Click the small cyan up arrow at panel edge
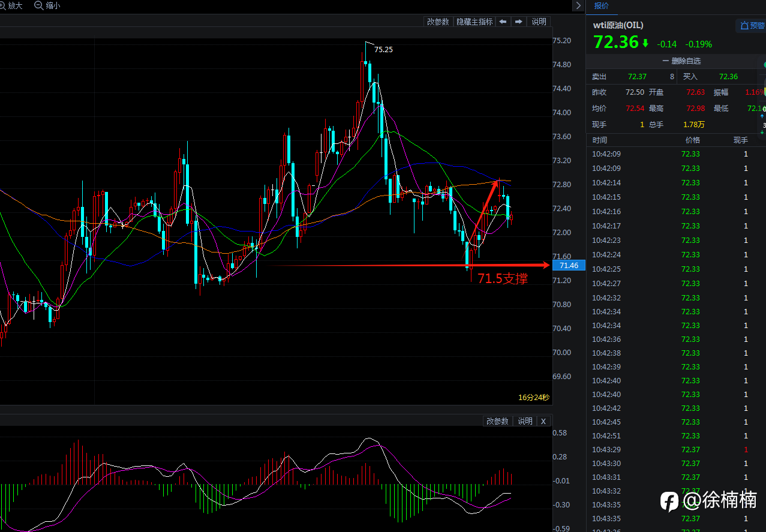The height and width of the screenshot is (532, 766). coord(762,116)
